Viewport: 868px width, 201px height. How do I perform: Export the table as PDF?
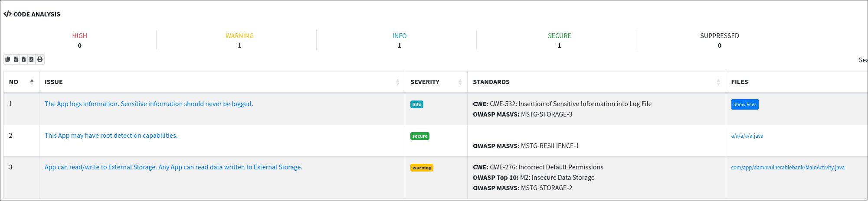[32, 59]
